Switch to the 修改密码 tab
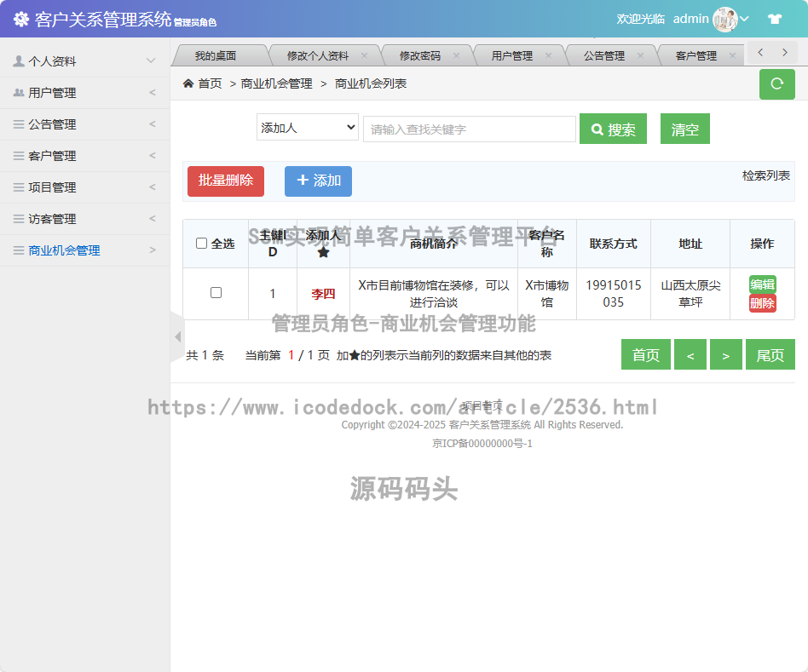808x672 pixels. (x=420, y=55)
